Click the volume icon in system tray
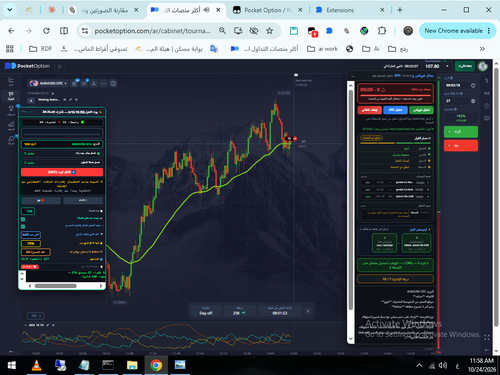The height and width of the screenshot is (375, 500). point(443,366)
